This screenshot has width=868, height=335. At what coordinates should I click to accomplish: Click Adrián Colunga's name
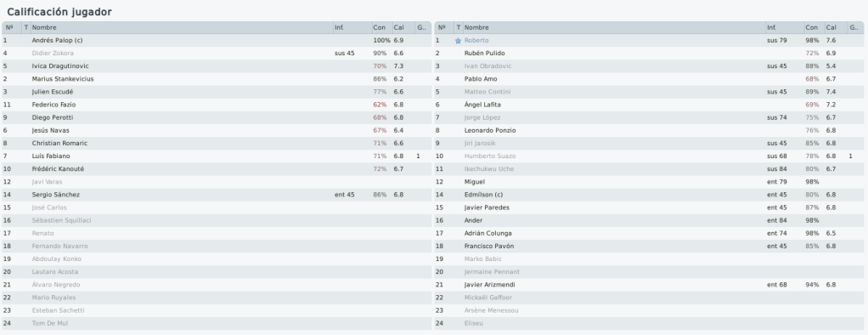click(488, 234)
